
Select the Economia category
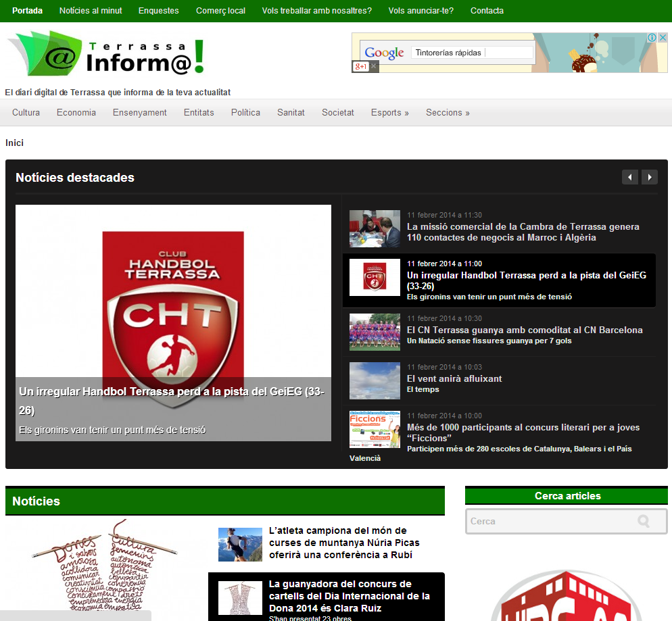pyautogui.click(x=76, y=113)
